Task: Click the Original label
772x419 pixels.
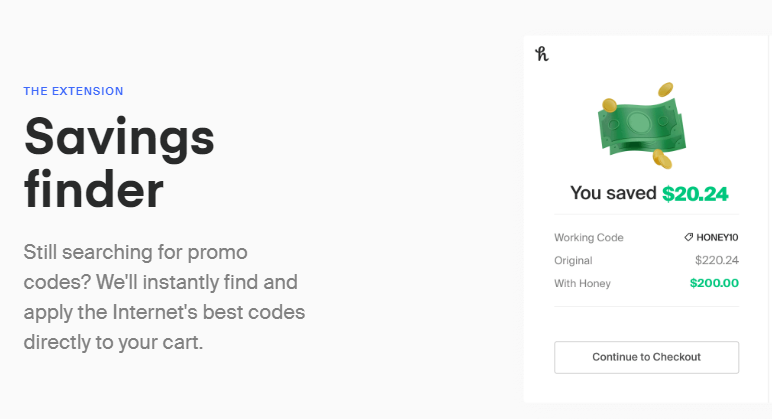Action: coord(573,260)
